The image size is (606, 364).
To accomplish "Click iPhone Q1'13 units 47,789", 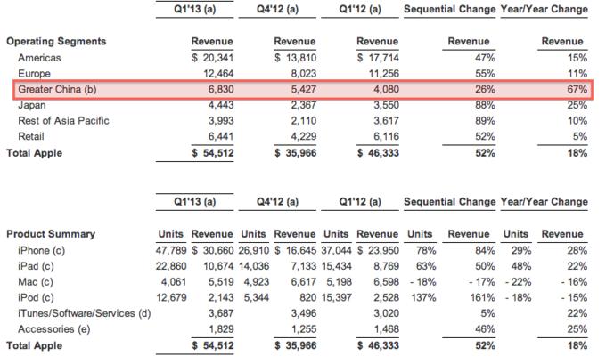I will point(171,250).
